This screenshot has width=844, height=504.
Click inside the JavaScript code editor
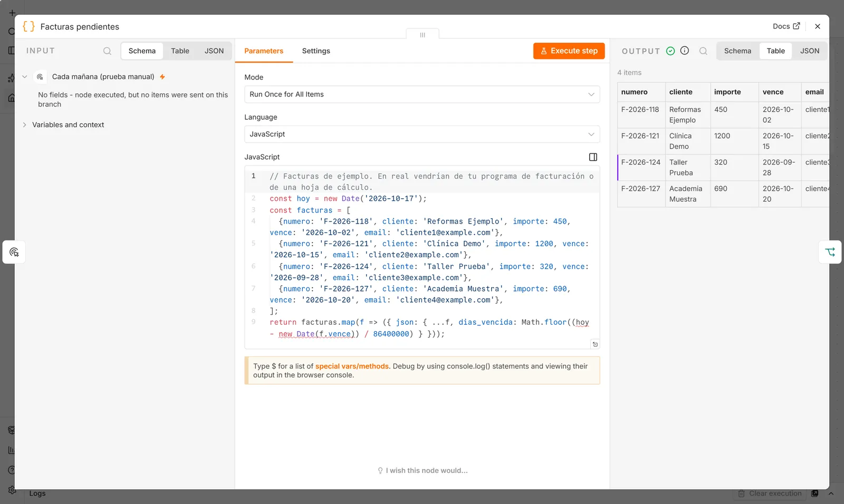[422, 257]
